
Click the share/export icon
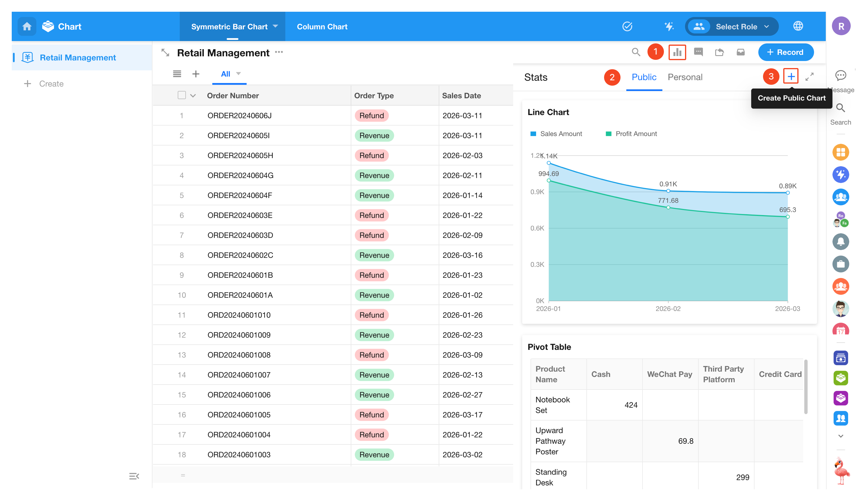(x=719, y=52)
